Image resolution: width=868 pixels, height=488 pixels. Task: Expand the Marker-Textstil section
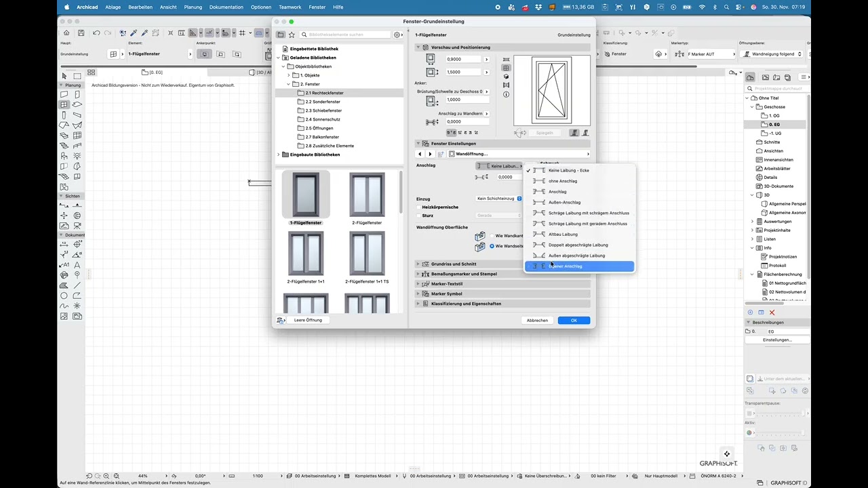[418, 284]
